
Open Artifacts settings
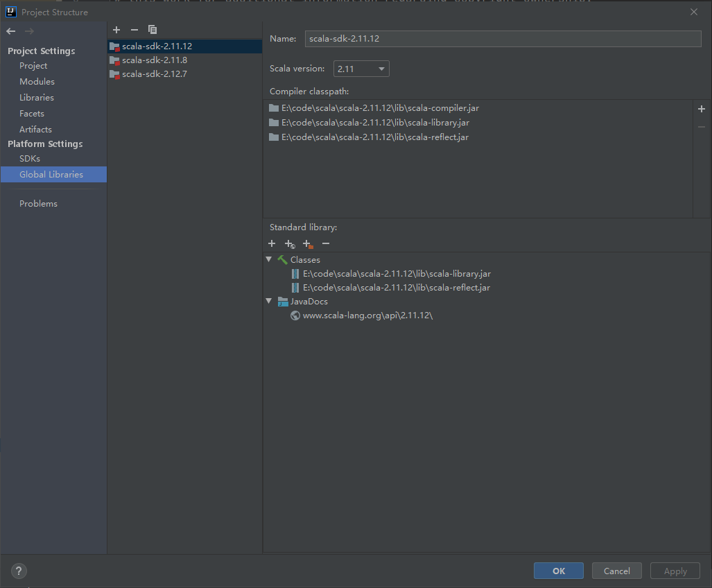tap(35, 130)
